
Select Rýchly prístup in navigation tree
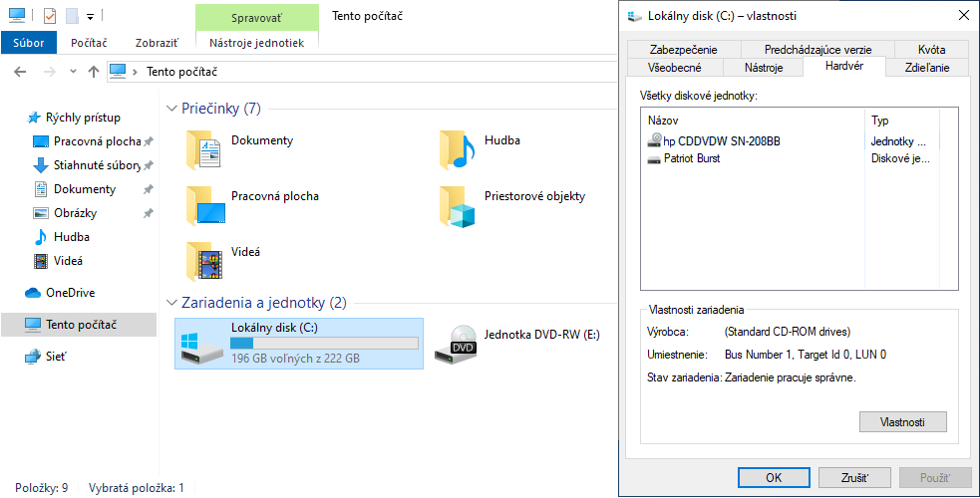pos(83,118)
